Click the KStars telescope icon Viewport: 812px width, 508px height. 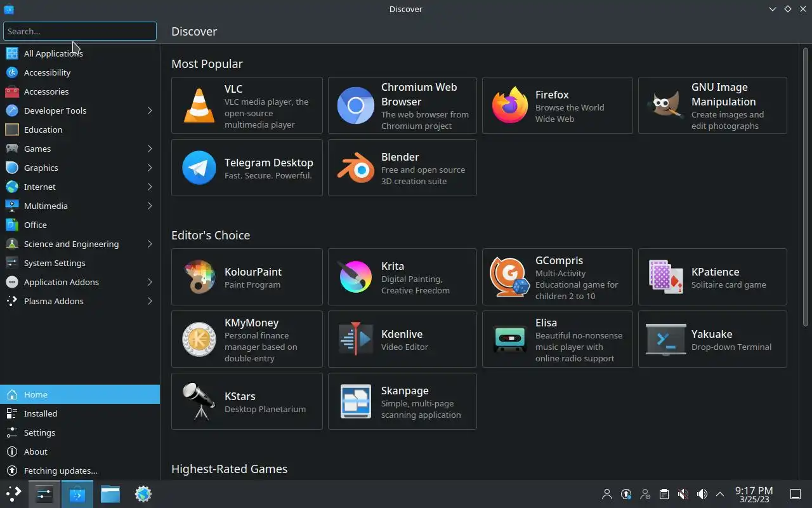[199, 401]
